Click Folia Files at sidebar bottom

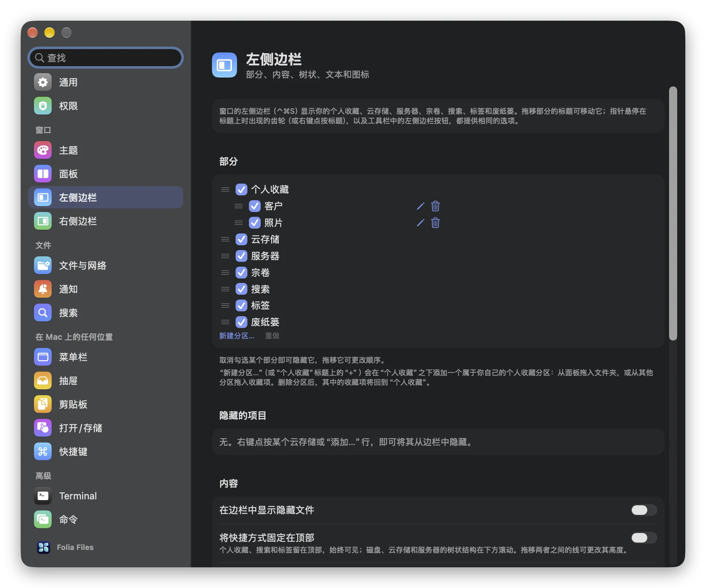tap(66, 547)
